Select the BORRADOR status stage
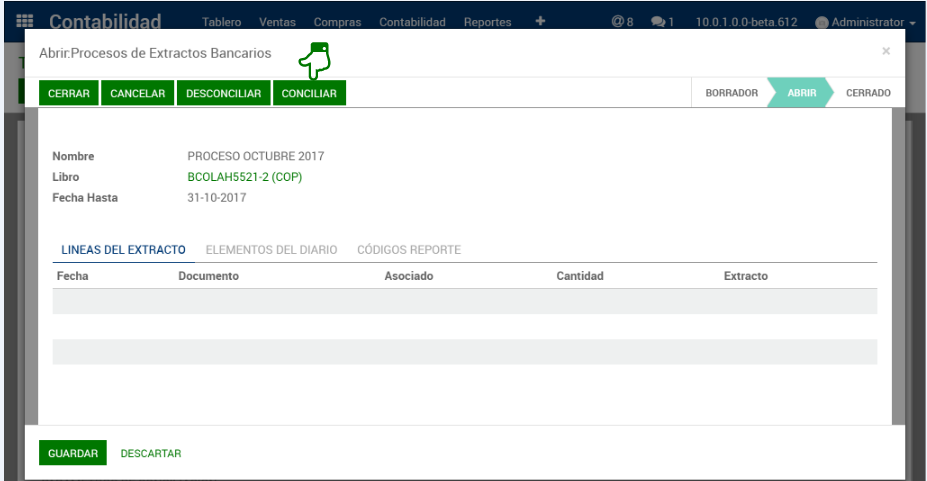 (x=731, y=93)
